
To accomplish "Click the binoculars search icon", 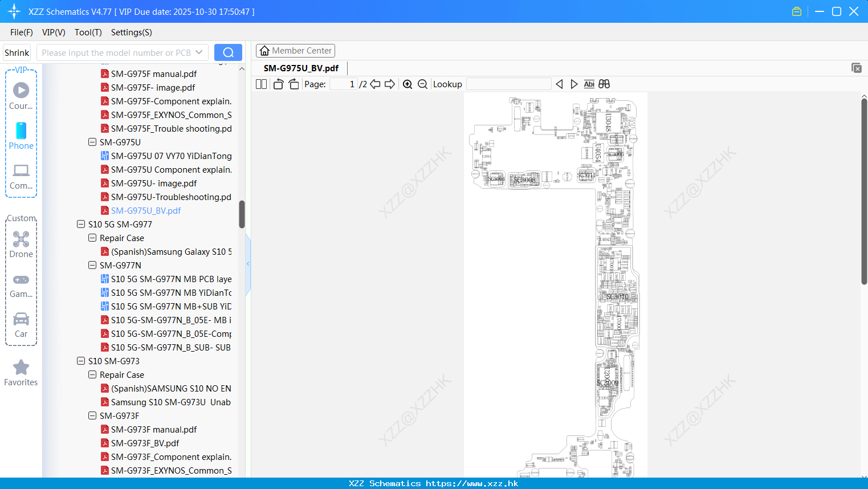I will pos(604,84).
